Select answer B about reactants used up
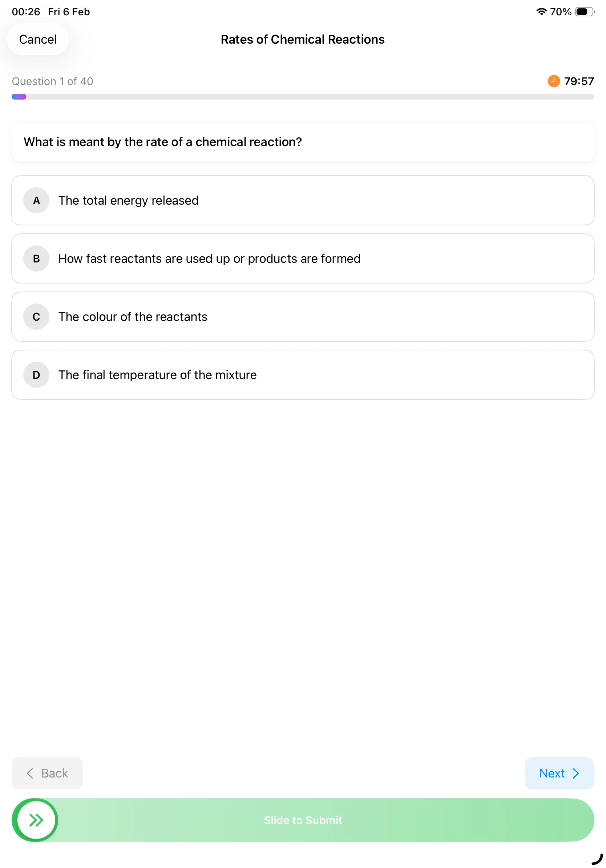Image resolution: width=606 pixels, height=868 pixels. pyautogui.click(x=302, y=258)
